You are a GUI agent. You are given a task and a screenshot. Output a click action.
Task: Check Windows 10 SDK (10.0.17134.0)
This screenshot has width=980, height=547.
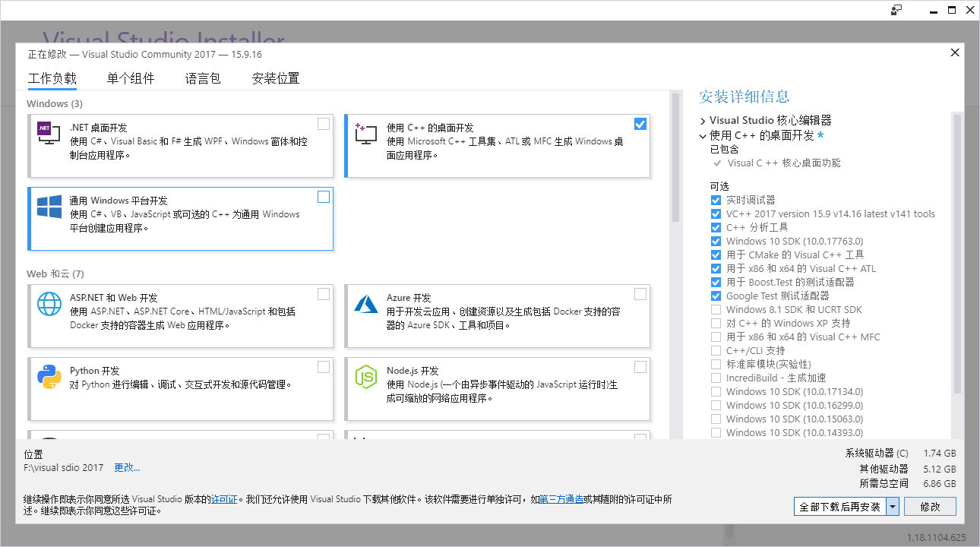tap(716, 391)
